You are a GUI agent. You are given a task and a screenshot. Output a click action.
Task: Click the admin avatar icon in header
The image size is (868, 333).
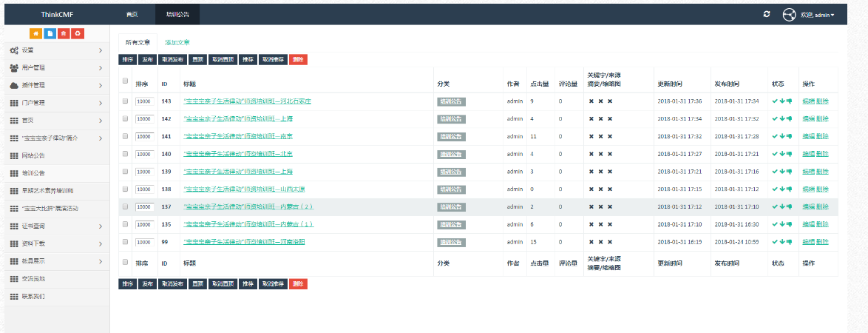[789, 14]
